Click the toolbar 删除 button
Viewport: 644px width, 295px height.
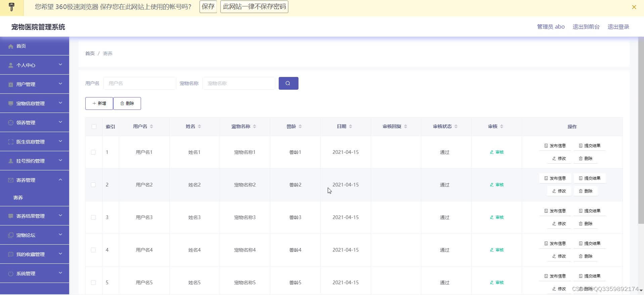click(x=127, y=103)
